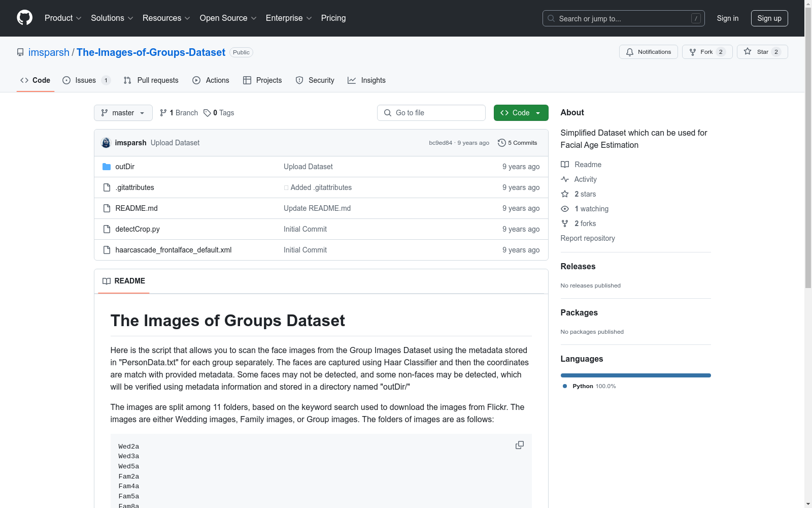Click the imsparsh avatar in commit header

click(106, 143)
